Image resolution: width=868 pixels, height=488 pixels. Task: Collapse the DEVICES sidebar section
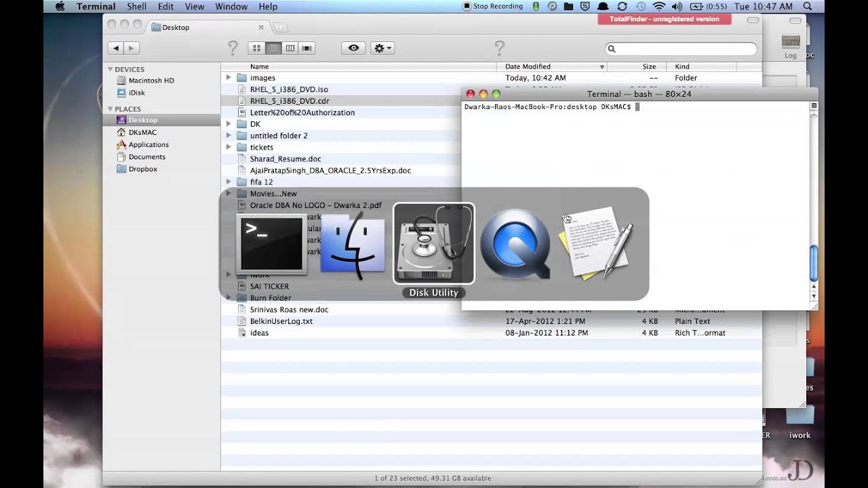tap(111, 69)
